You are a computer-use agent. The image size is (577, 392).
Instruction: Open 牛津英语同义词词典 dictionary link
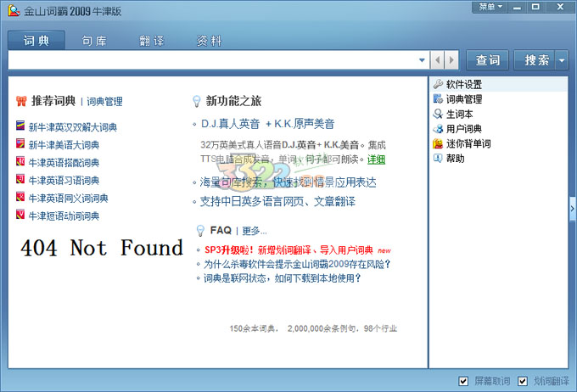(69, 199)
